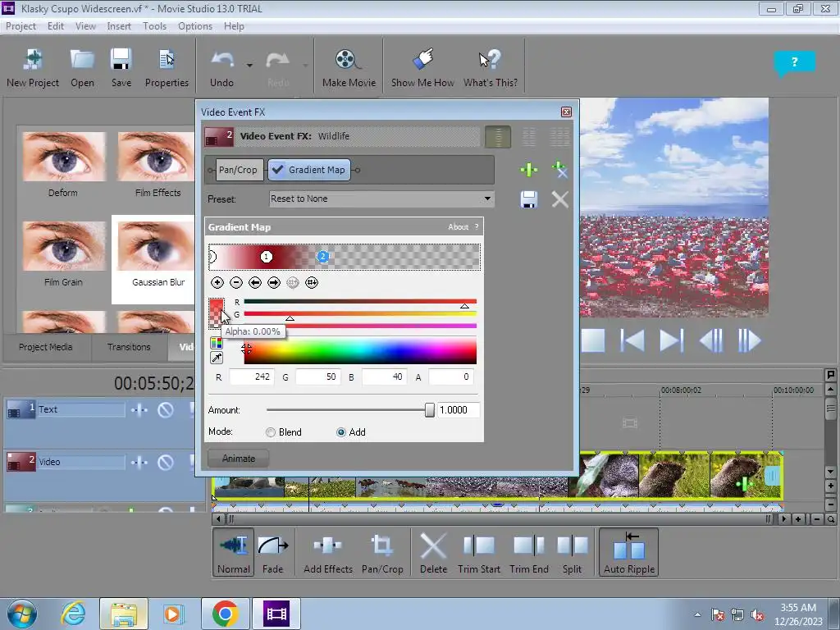840x630 pixels.
Task: Switch to the Transitions tab
Action: pyautogui.click(x=129, y=347)
